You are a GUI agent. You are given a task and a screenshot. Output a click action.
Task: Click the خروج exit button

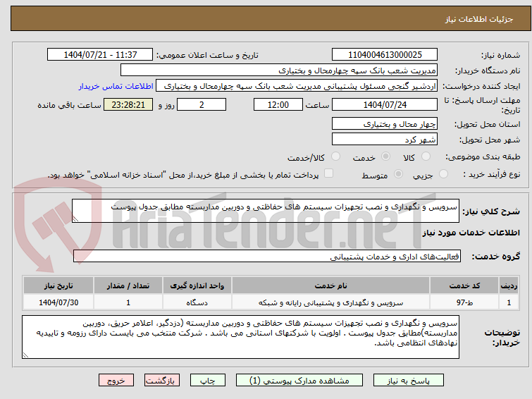point(116,381)
